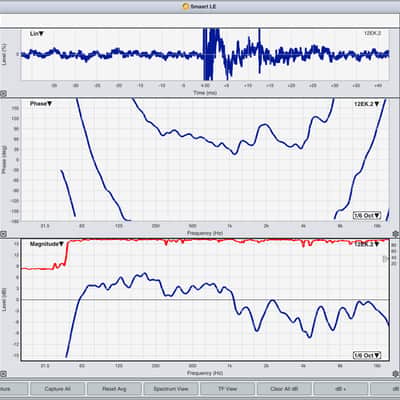Select the 12EK.2 label in impulse response plot
The width and height of the screenshot is (400, 400).
pos(372,33)
